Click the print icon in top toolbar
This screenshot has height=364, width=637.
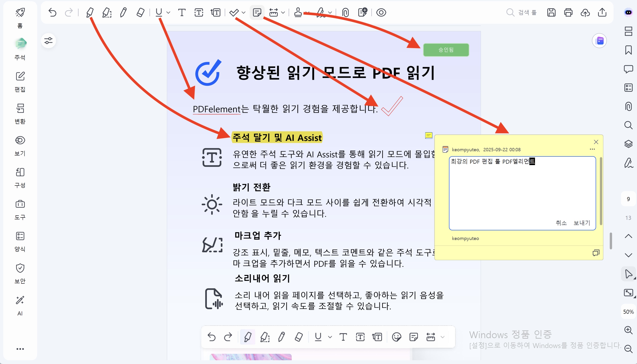pos(568,12)
